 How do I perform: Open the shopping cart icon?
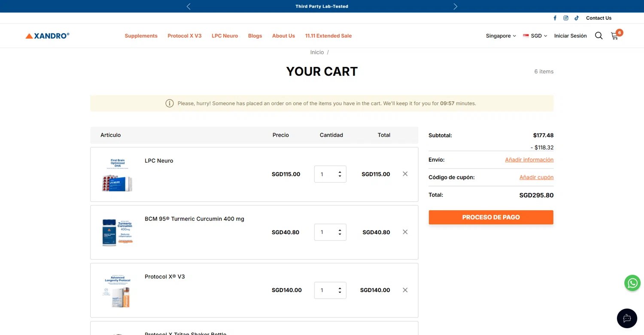615,36
